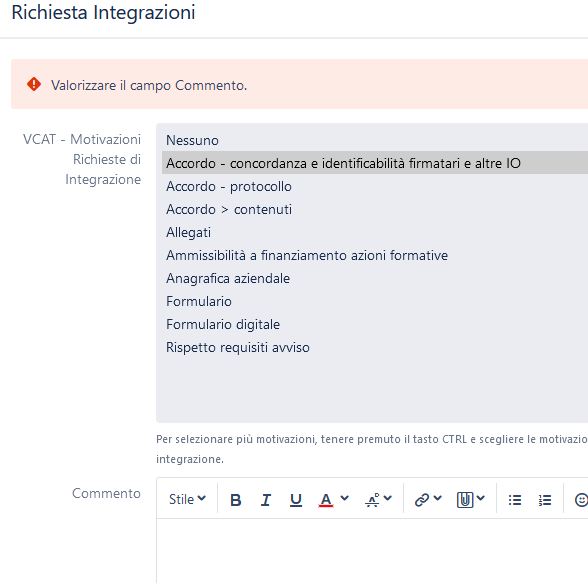Click inside the Commento text area
This screenshot has width=588, height=583.
click(x=372, y=550)
